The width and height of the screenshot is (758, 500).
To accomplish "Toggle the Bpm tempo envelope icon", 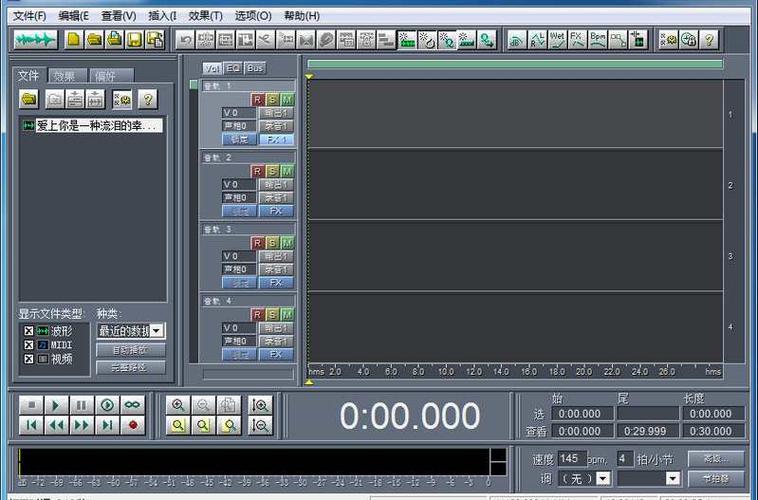I will tap(598, 40).
